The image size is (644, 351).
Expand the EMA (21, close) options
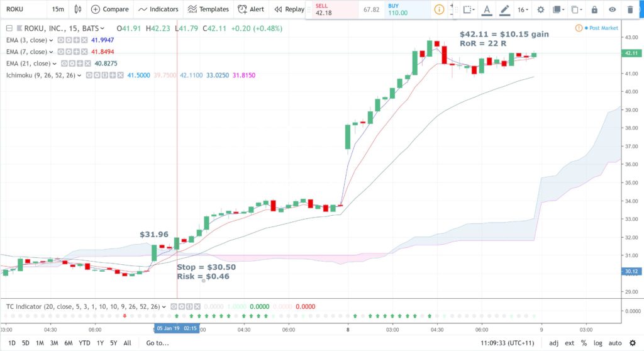click(54, 64)
